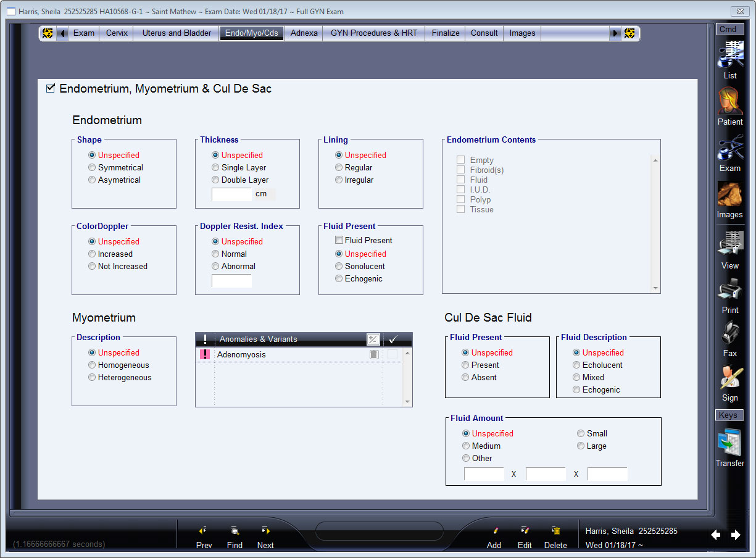Screen dimensions: 756x558
Task: Toggle Endometrium, Myometrium & Cul De Sac checkbox
Action: pos(51,88)
